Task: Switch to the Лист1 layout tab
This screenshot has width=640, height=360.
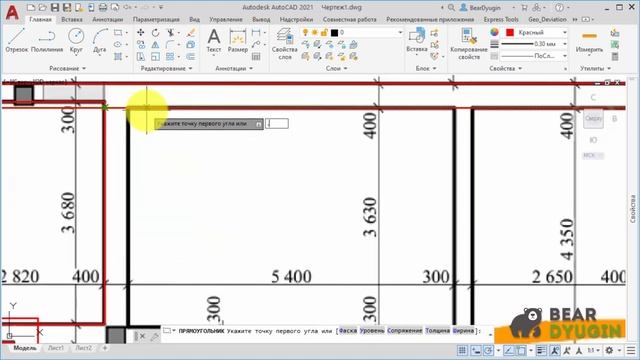Action: tap(56, 348)
